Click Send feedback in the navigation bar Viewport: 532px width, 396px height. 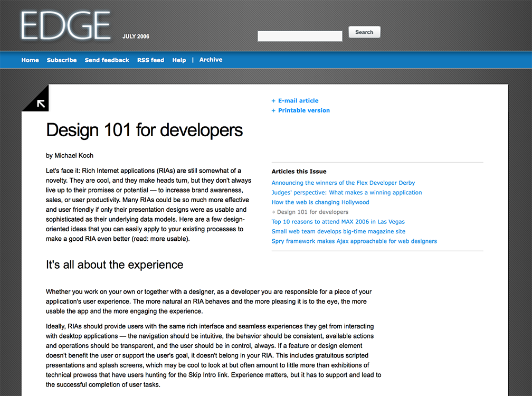click(107, 60)
